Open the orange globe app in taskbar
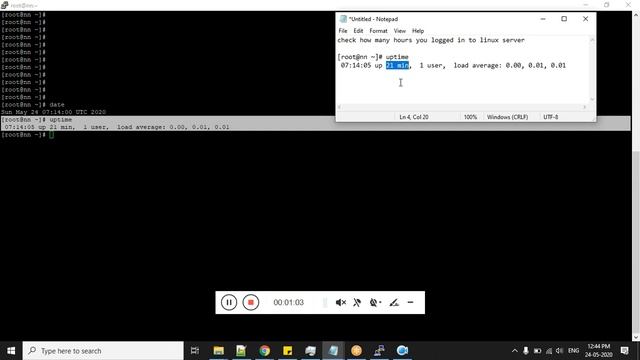Viewport: 640px width, 360px height. [x=356, y=351]
